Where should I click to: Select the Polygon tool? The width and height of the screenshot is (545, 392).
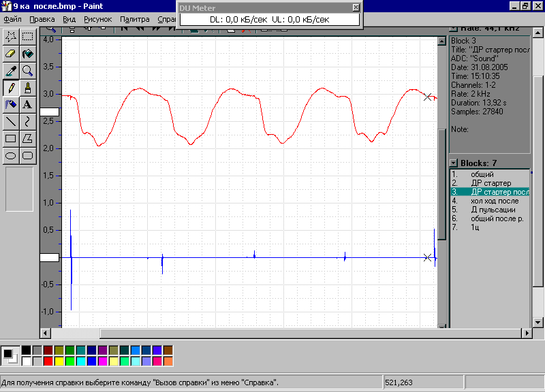pos(27,139)
